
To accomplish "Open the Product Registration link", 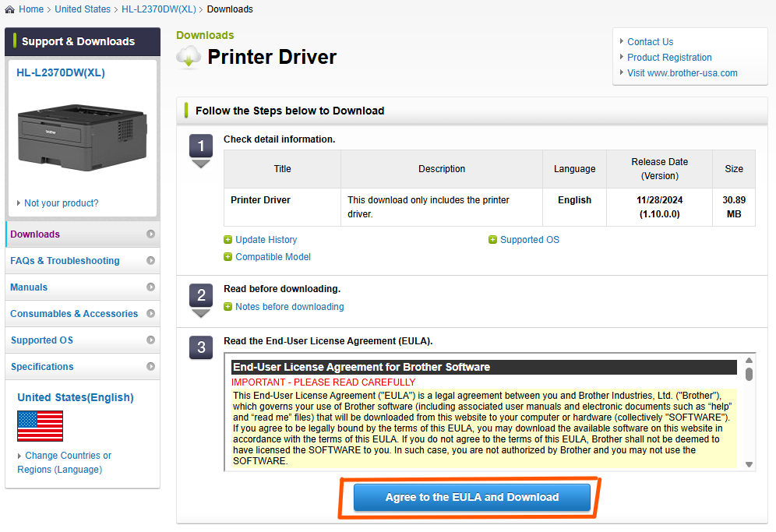I will [x=668, y=57].
